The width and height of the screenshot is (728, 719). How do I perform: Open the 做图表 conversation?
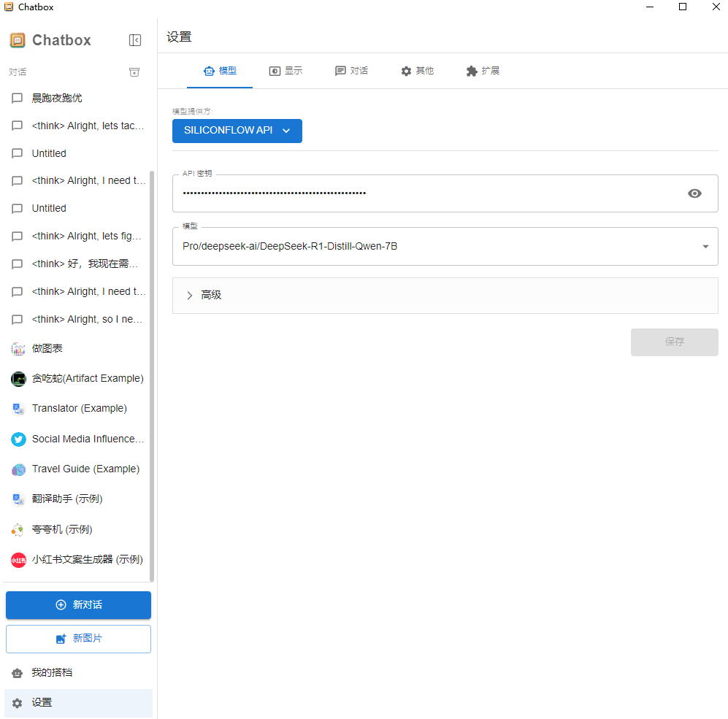[77, 349]
